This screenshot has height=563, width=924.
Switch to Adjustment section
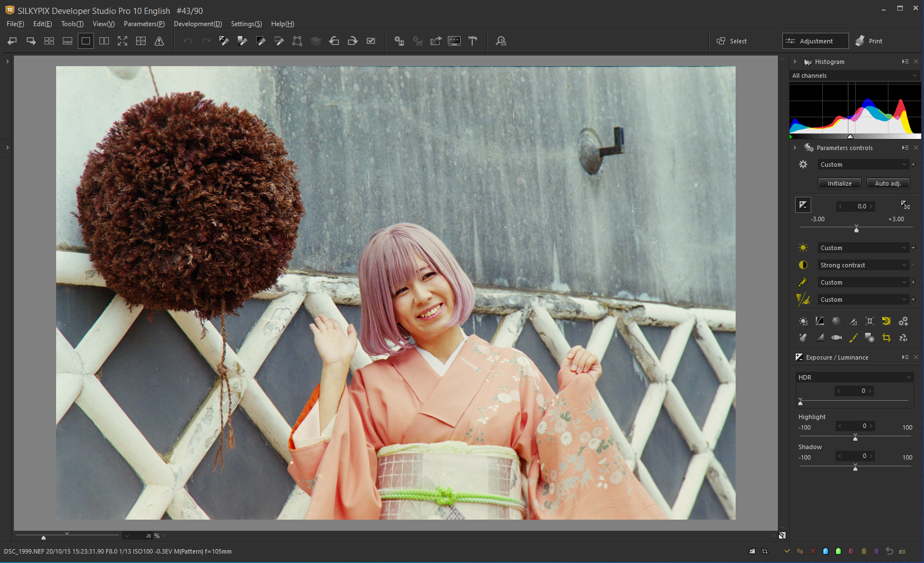pos(816,41)
